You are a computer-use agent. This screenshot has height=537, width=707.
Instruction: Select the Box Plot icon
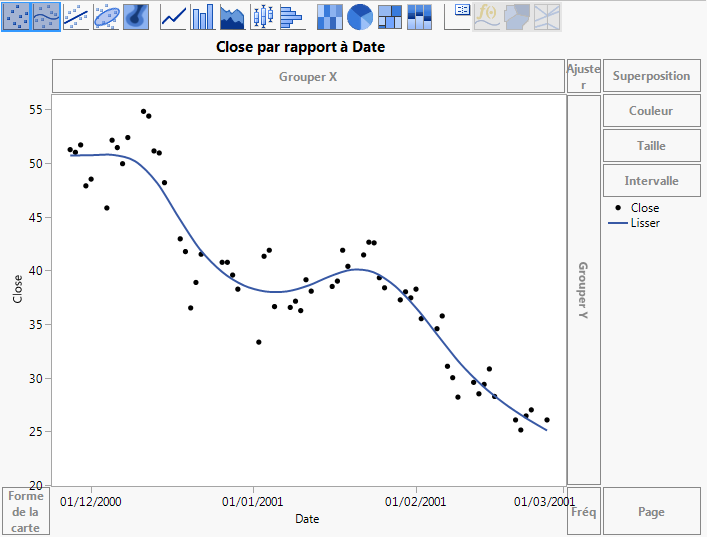[263, 17]
